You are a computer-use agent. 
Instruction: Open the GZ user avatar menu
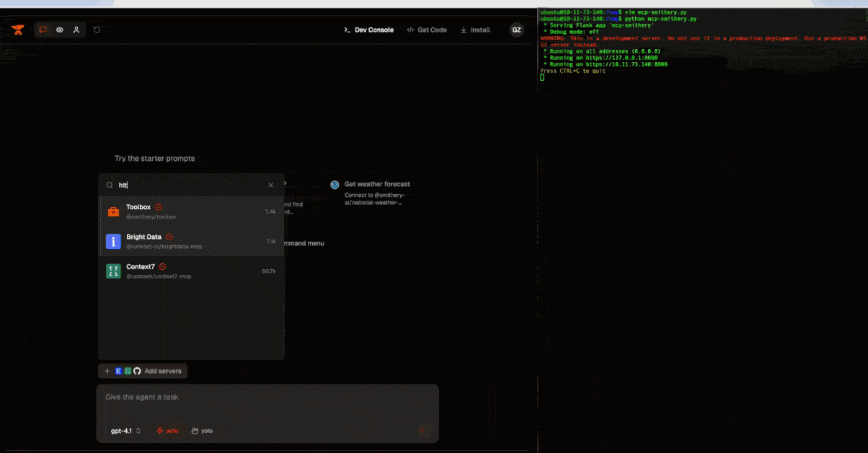(x=516, y=30)
